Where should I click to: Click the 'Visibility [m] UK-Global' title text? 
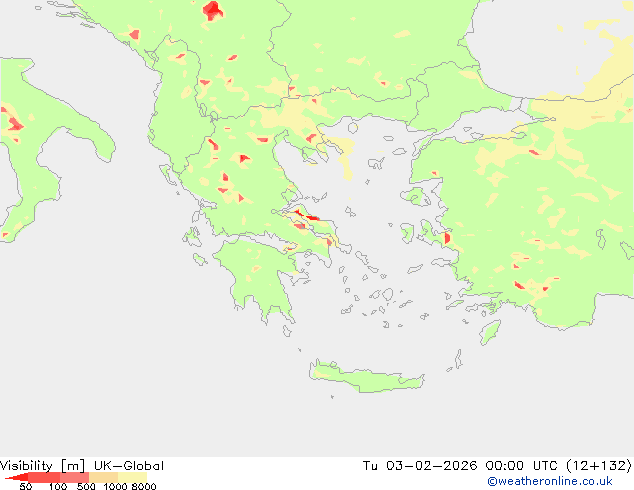click(82, 466)
